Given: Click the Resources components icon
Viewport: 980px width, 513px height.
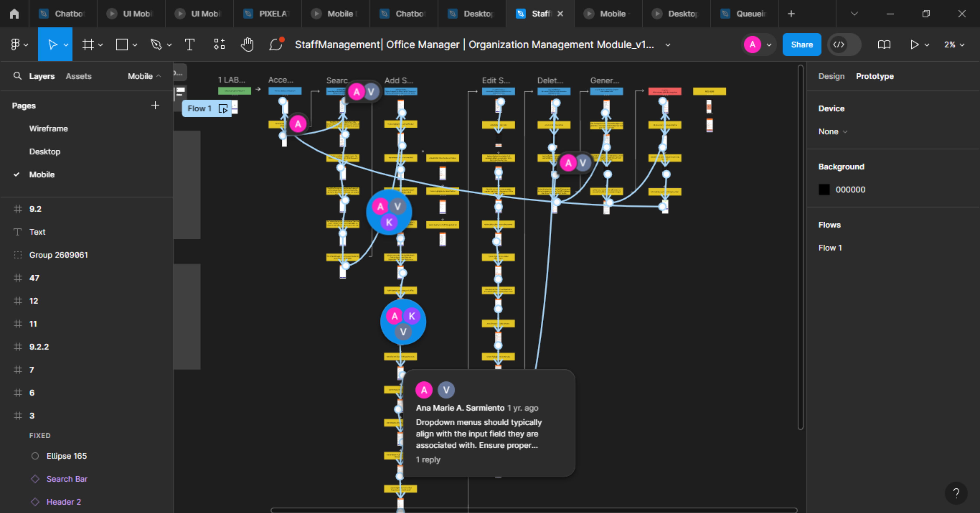Looking at the screenshot, I should click(x=219, y=44).
